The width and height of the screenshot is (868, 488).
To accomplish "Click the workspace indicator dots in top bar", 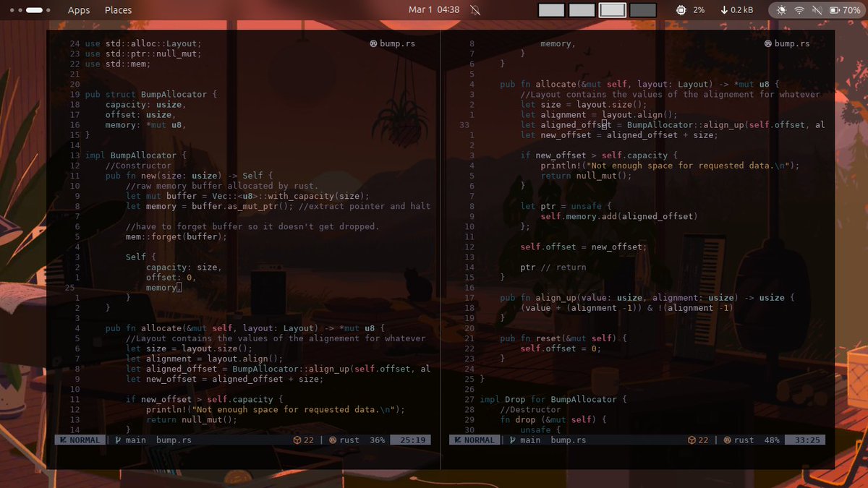I will click(29, 10).
